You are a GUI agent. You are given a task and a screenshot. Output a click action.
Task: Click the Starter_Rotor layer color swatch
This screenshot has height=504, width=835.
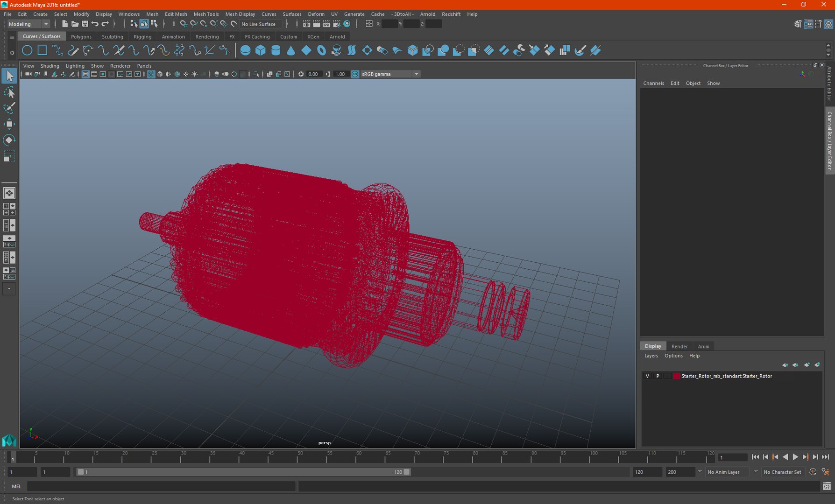tap(676, 376)
